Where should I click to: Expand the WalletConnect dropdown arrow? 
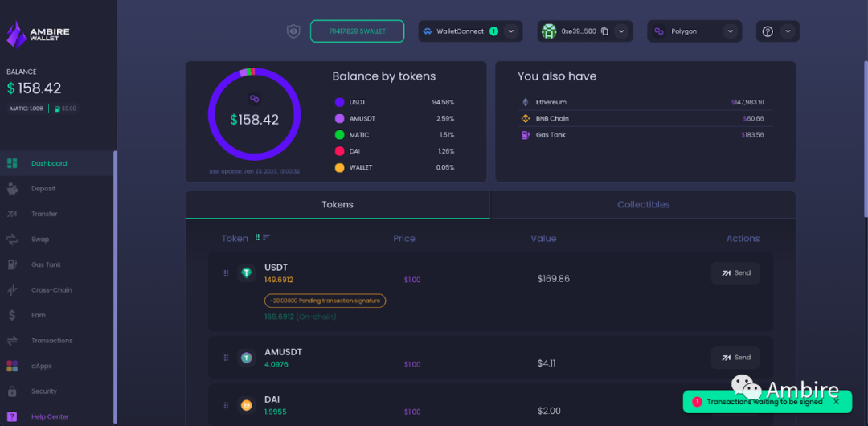click(511, 31)
